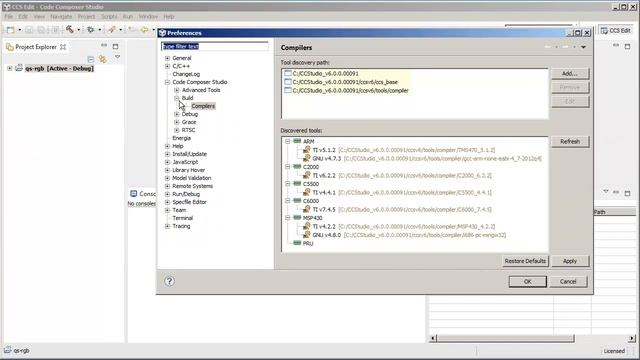Viewport: 640px width, 360px height.
Task: Minimize the Project Explorer view
Action: coord(104,46)
